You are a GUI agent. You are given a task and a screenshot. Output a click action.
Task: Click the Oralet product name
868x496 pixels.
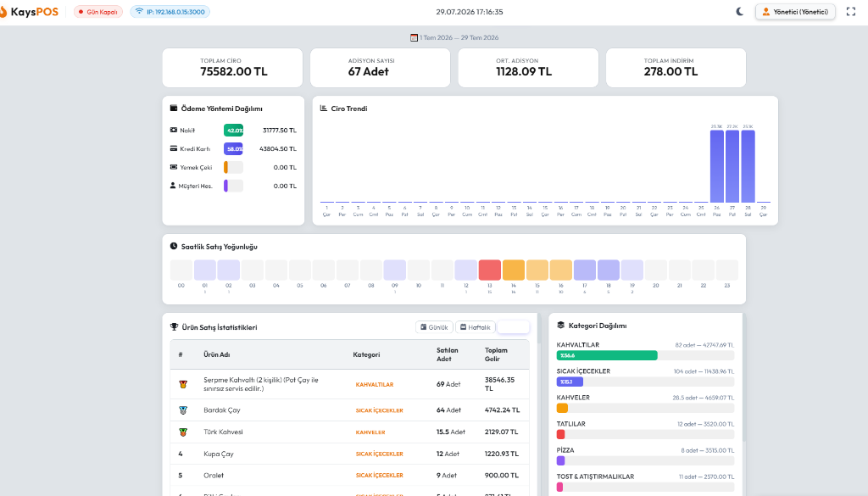point(214,475)
